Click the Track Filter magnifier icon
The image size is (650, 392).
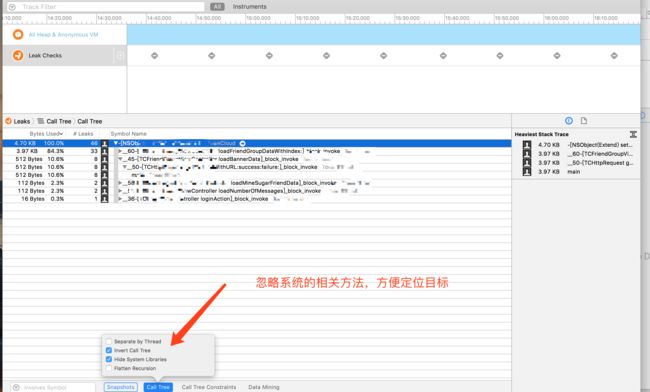pos(12,7)
